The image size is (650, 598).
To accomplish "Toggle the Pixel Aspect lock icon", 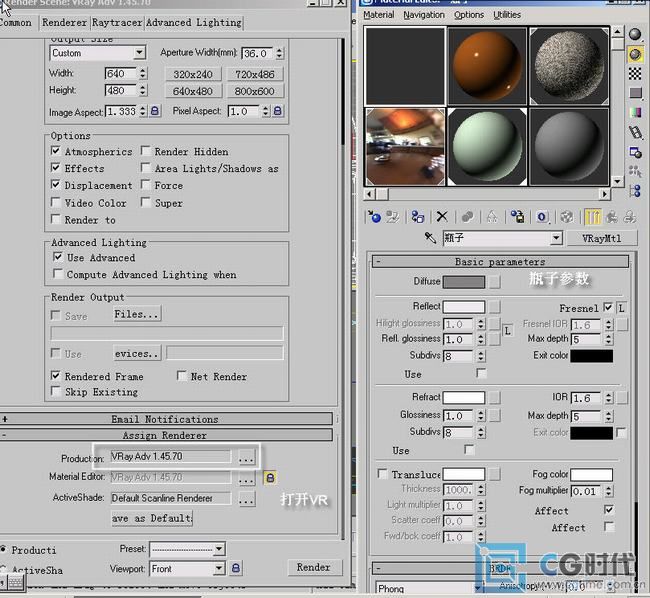I will tap(278, 111).
